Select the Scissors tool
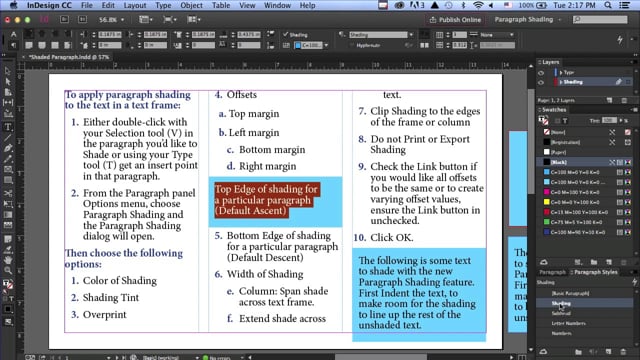 point(8,193)
